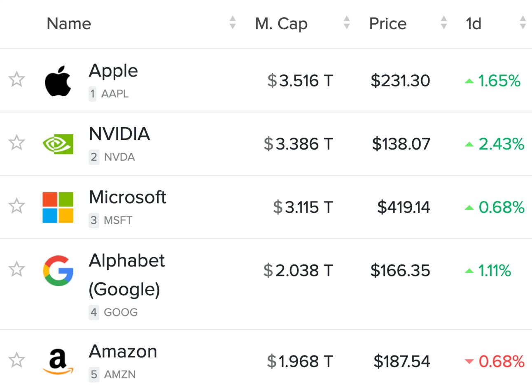Add Microsoft to favorites with star

[17, 206]
